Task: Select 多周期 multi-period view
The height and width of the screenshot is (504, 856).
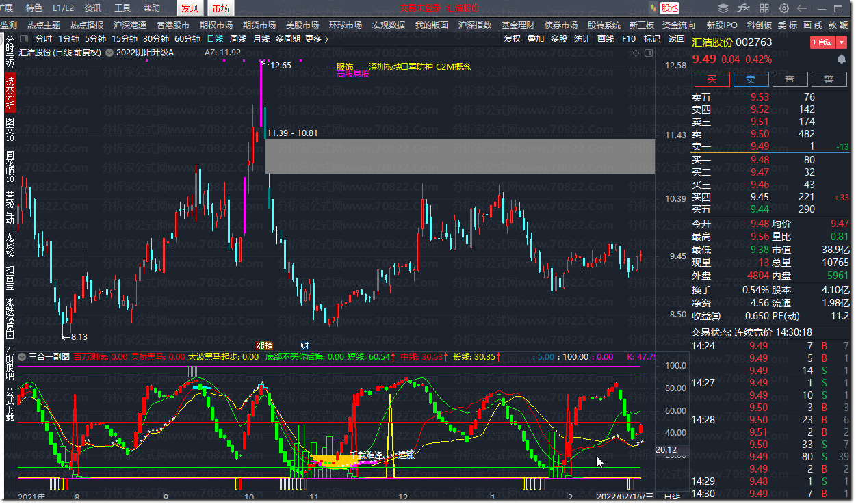Action: coord(288,39)
